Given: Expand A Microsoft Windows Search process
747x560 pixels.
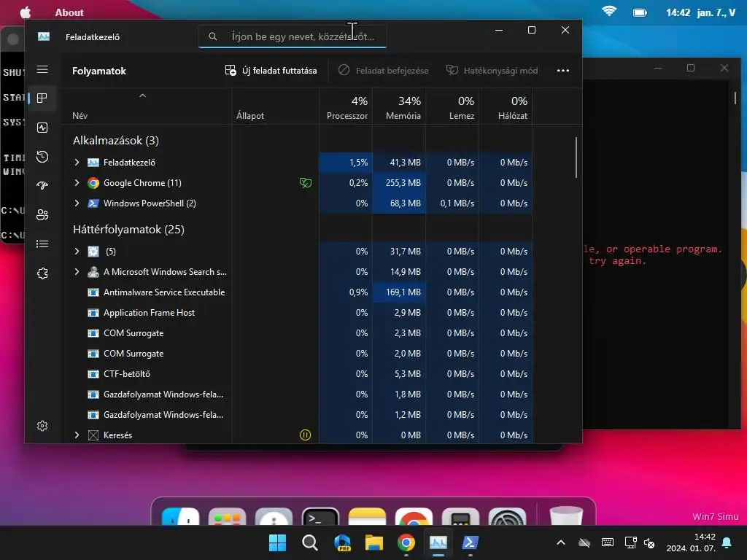Looking at the screenshot, I should point(77,272).
